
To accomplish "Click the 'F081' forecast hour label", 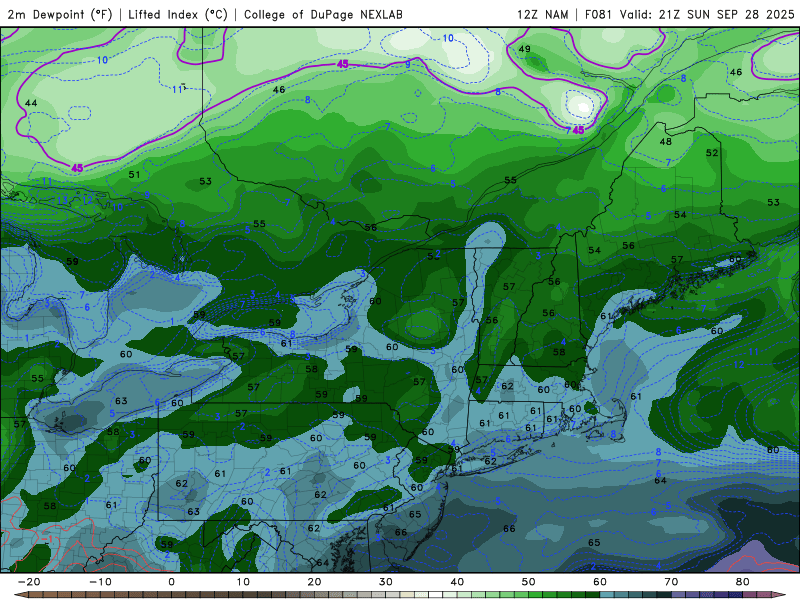I will [x=599, y=14].
